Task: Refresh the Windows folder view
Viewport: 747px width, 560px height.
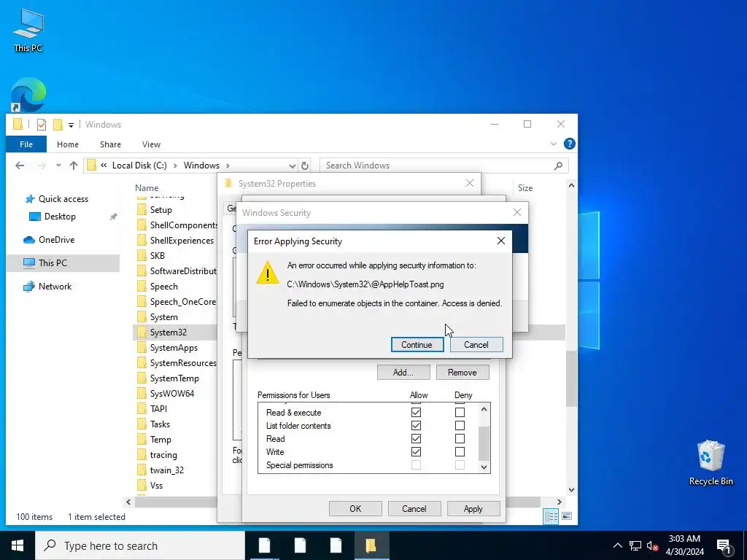Action: point(305,166)
